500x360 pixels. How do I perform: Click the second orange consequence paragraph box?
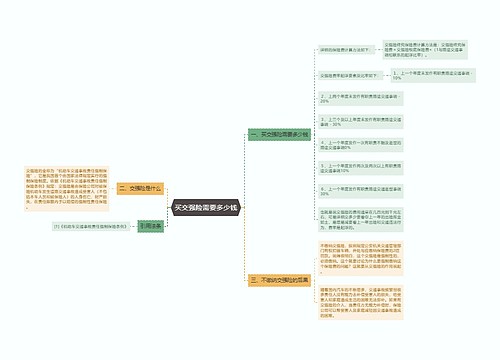point(361,302)
